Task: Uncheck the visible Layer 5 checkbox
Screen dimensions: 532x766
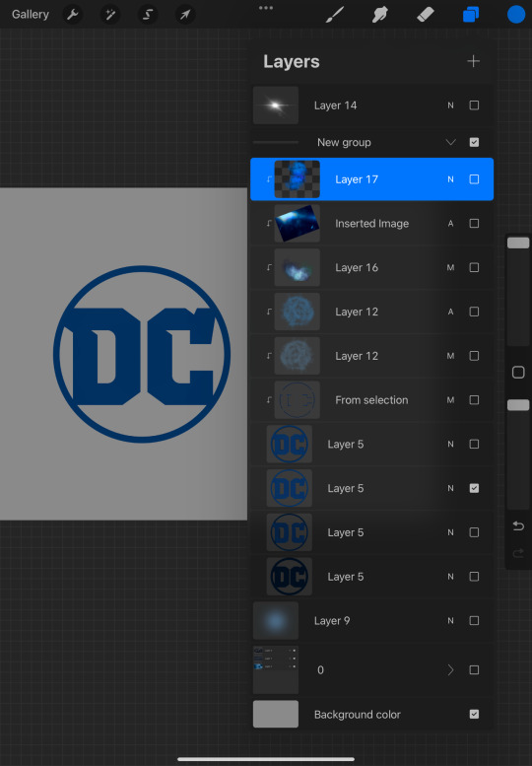Action: (x=474, y=488)
